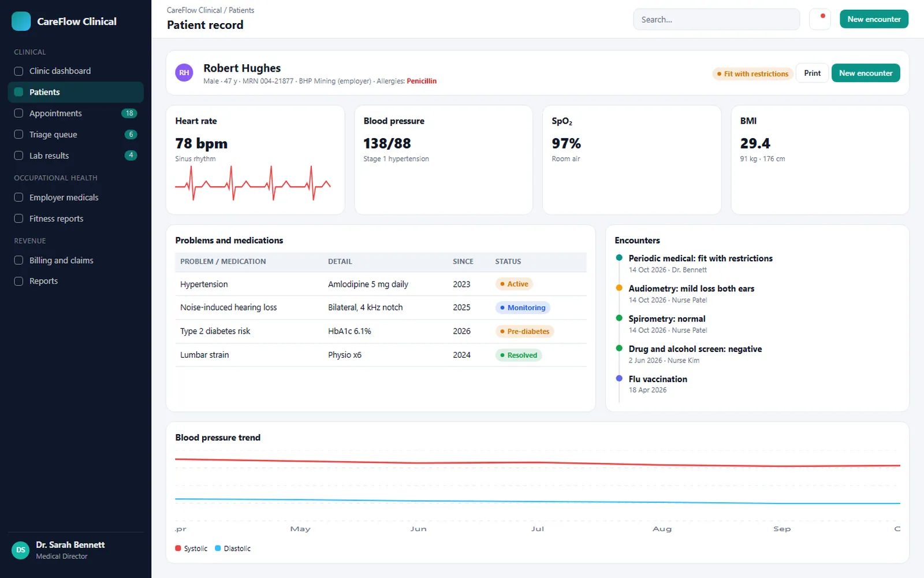
Task: Click the header New encounter button
Action: [x=874, y=19]
